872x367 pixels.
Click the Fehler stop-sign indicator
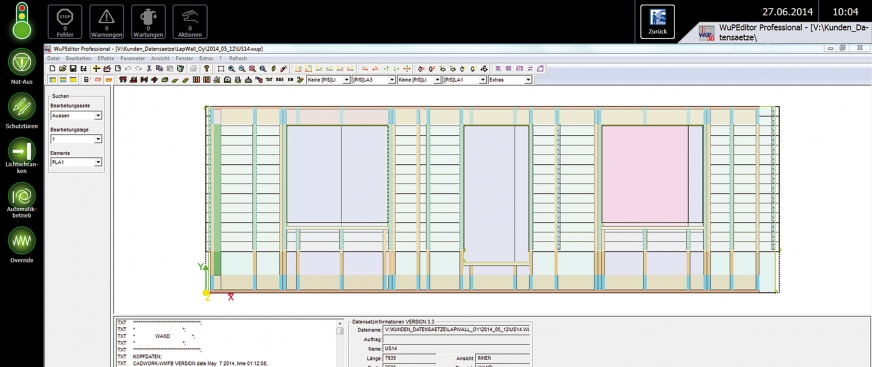(65, 22)
